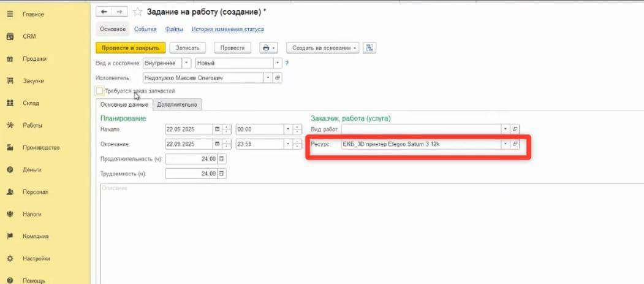Open the print menu button

268,48
